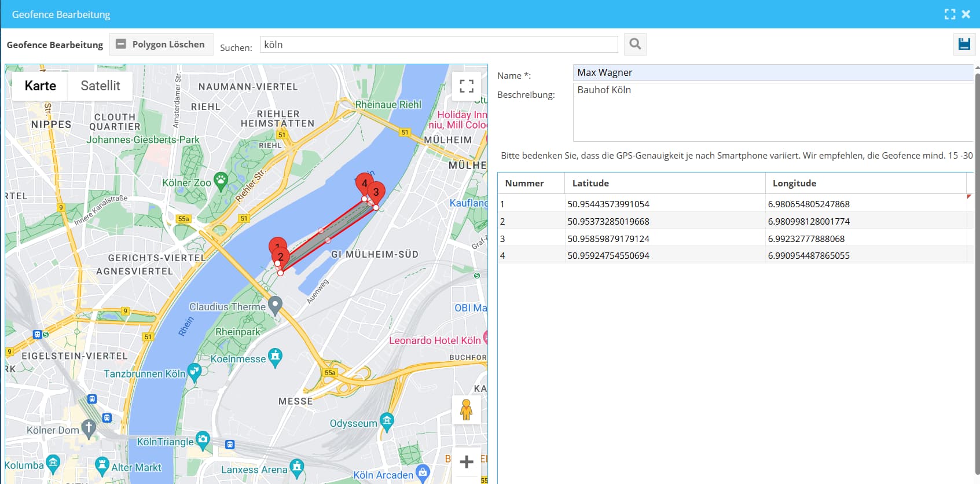Open Street View pegman on the map
The image size is (980, 484).
[x=466, y=409]
